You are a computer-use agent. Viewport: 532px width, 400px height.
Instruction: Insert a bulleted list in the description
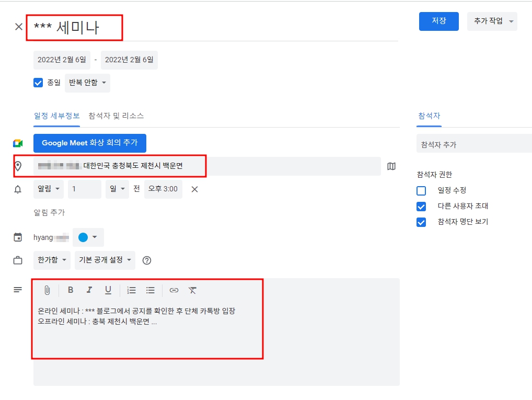point(150,290)
